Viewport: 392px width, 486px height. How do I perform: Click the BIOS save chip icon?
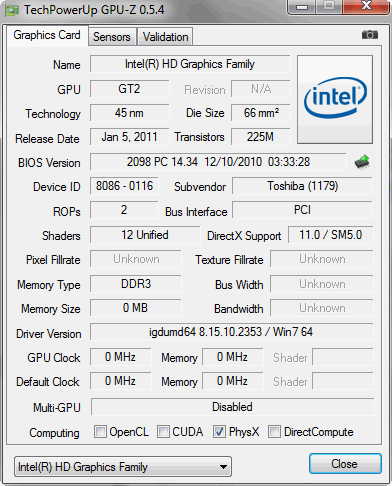pyautogui.click(x=362, y=162)
